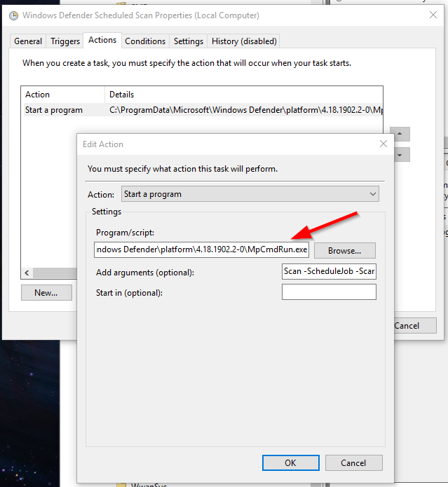The width and height of the screenshot is (448, 487).
Task: Cancel the Properties window
Action: pos(415,326)
